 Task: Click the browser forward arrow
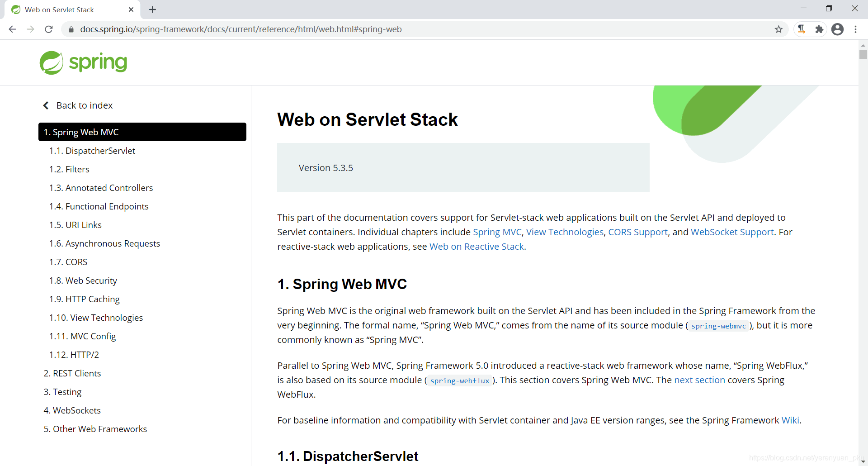point(30,29)
